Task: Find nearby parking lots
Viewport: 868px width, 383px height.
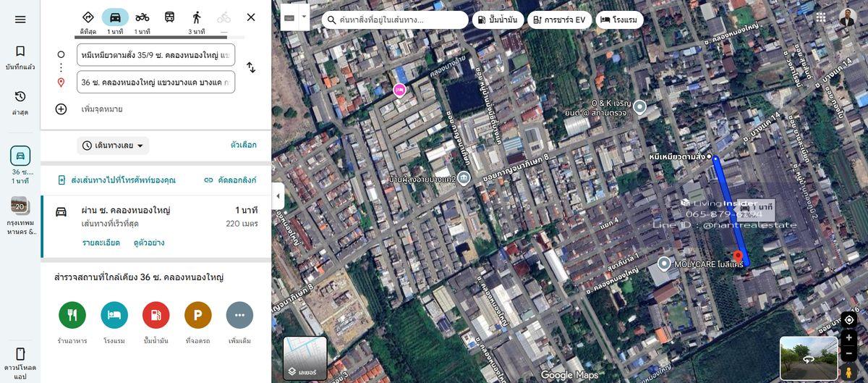Action: [197, 315]
